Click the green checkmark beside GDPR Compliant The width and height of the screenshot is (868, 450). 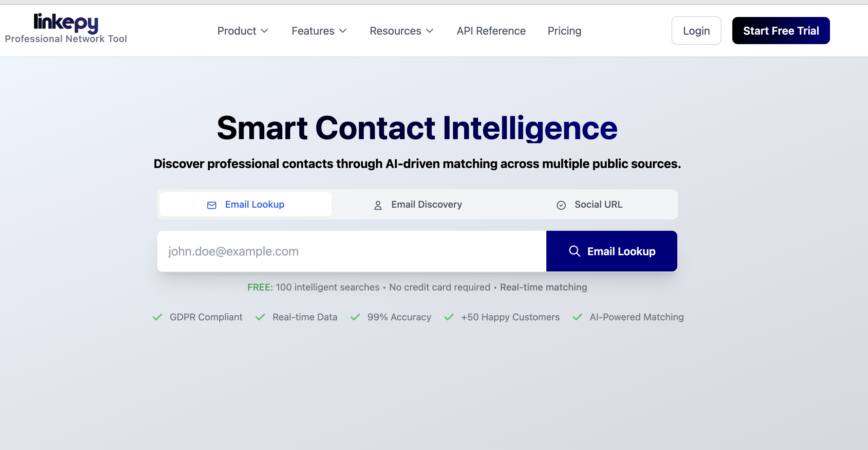pyautogui.click(x=157, y=317)
